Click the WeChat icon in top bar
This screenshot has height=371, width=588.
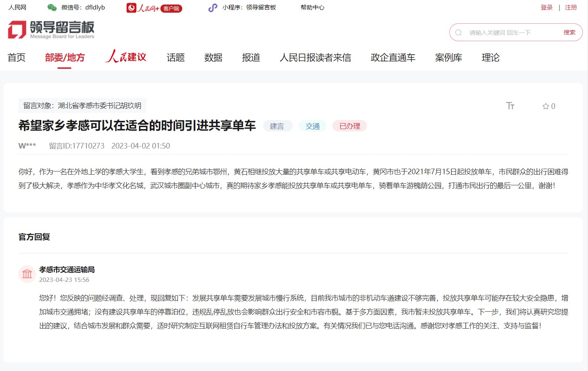click(x=52, y=8)
